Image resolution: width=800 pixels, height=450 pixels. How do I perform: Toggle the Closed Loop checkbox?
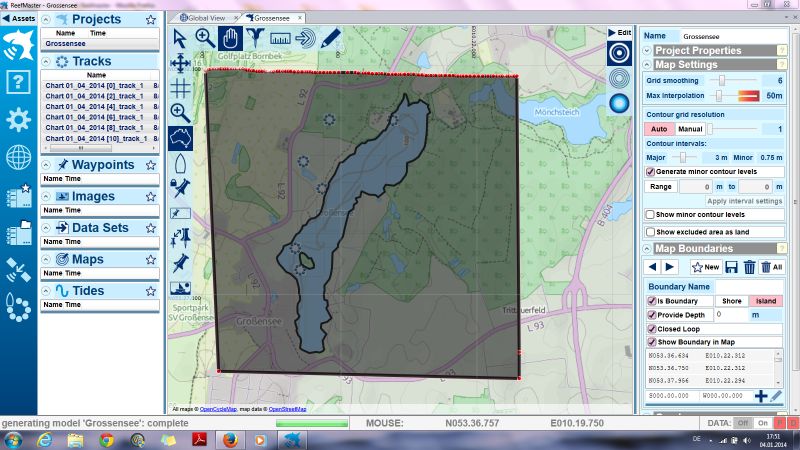[651, 328]
